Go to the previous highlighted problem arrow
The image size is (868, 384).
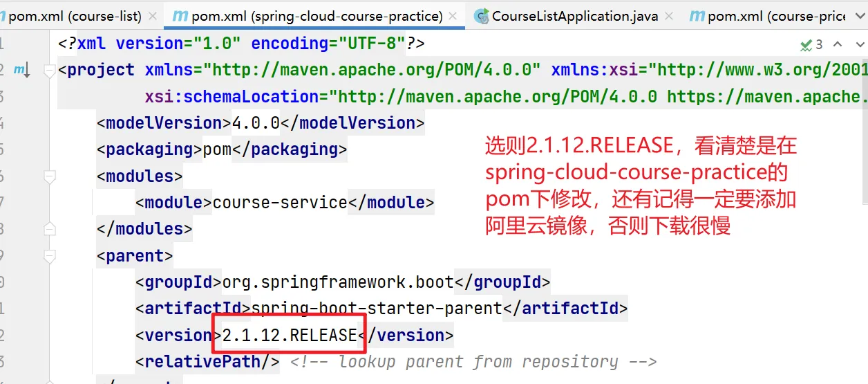[x=838, y=45]
